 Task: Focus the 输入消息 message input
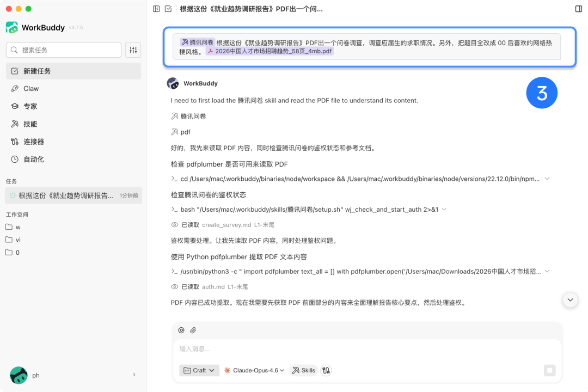[367, 349]
